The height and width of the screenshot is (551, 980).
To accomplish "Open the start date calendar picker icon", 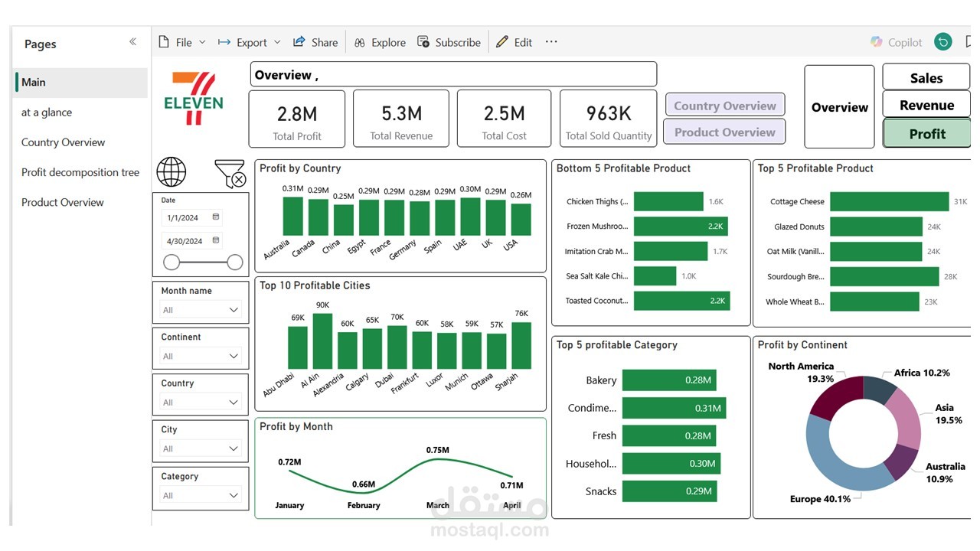I will [216, 217].
